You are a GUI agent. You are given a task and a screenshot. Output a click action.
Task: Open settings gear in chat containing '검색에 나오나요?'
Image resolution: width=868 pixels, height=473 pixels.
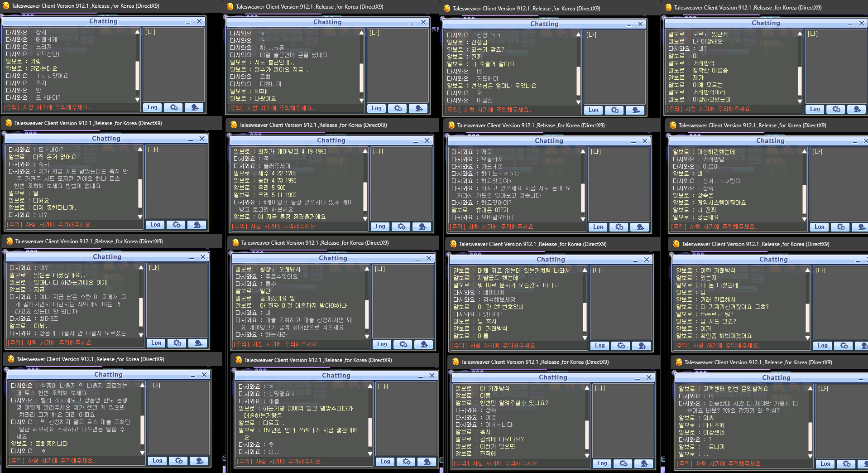tap(623, 463)
